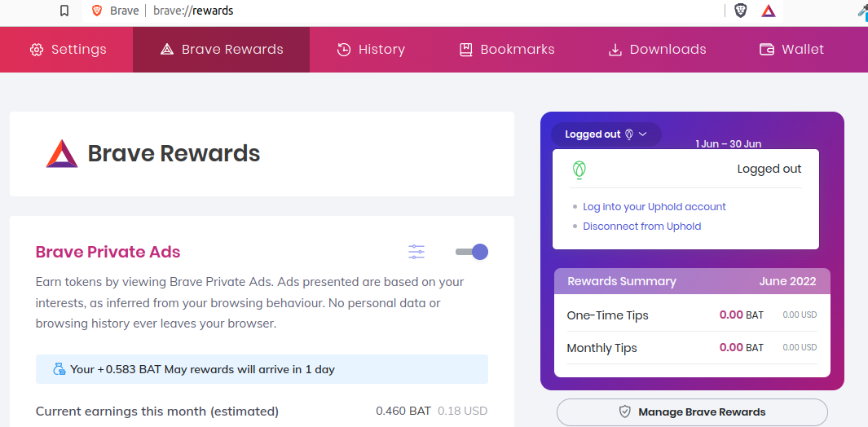The width and height of the screenshot is (868, 427).
Task: Click the 1 Jun – 30 Jun date range
Action: click(x=728, y=144)
